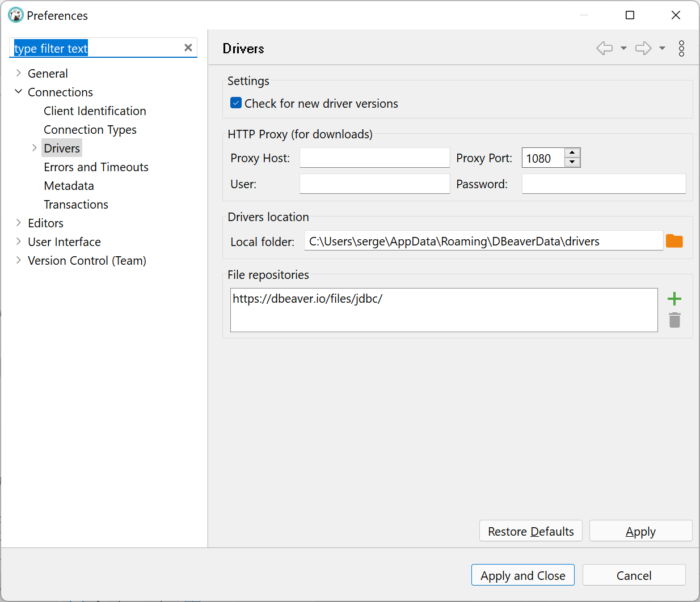Cancel the preferences dialog
The width and height of the screenshot is (700, 602).
coord(634,575)
